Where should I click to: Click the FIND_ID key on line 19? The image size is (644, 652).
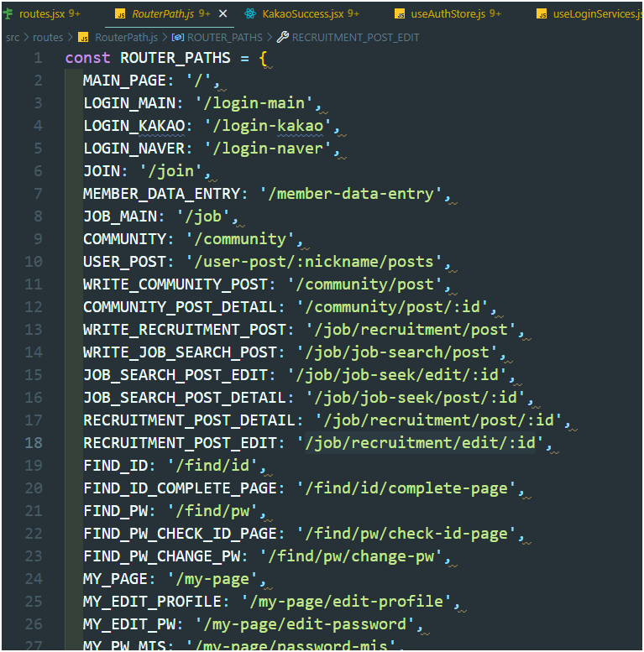115,466
